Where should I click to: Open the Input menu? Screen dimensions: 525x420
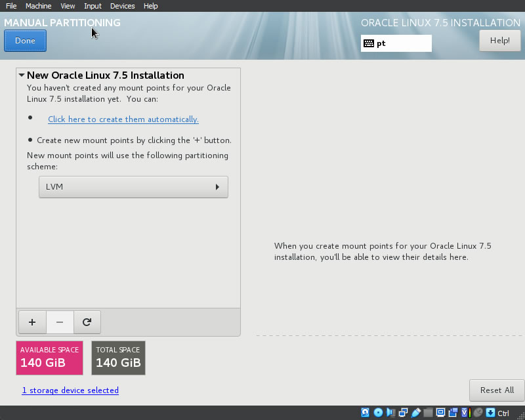pyautogui.click(x=93, y=6)
